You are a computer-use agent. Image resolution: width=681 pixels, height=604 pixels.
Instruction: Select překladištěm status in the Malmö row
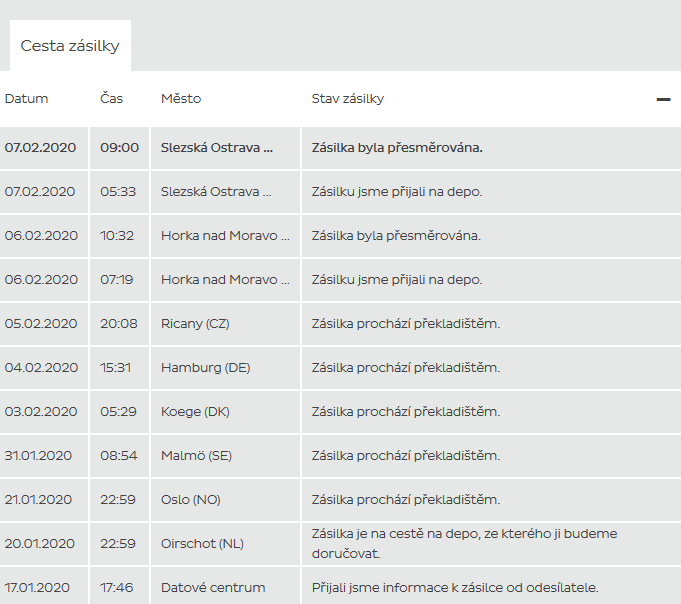(x=406, y=456)
